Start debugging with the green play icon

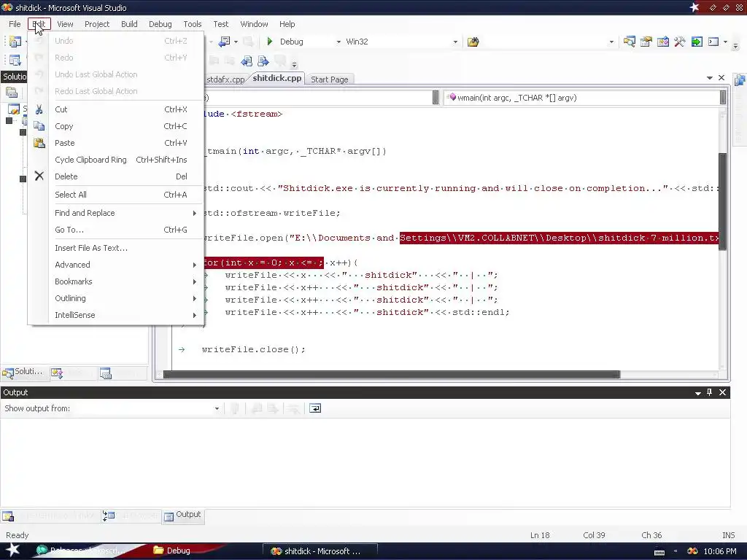point(270,42)
